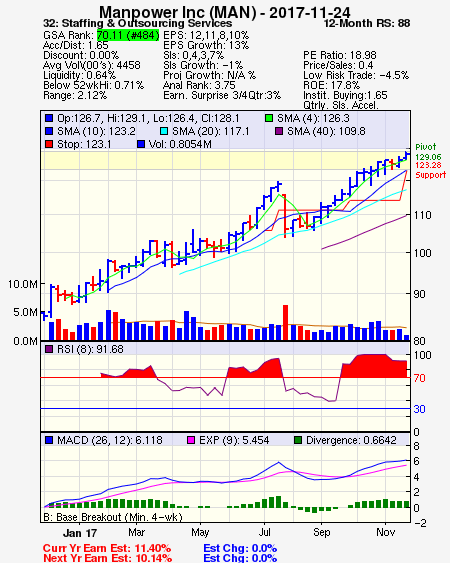The height and width of the screenshot is (563, 450).
Task: Click the Avg Vol(00's): 4458 text
Action: tap(92, 65)
